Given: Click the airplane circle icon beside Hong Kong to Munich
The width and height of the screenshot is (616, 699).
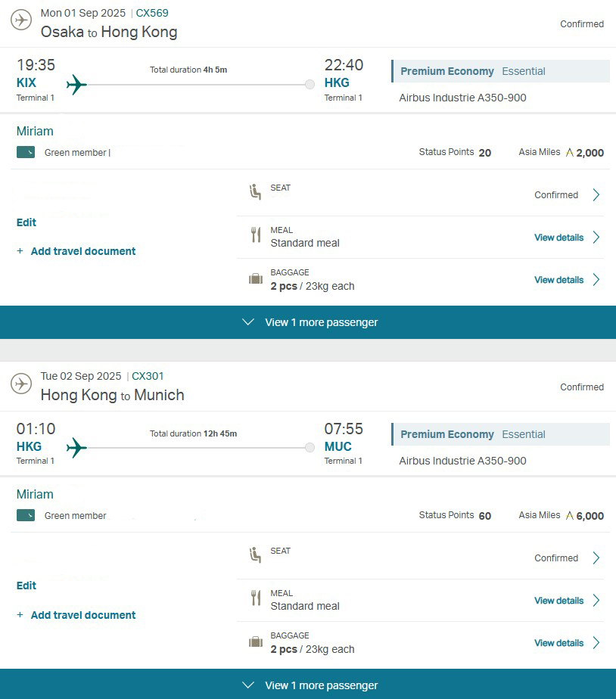Looking at the screenshot, I should click(21, 384).
